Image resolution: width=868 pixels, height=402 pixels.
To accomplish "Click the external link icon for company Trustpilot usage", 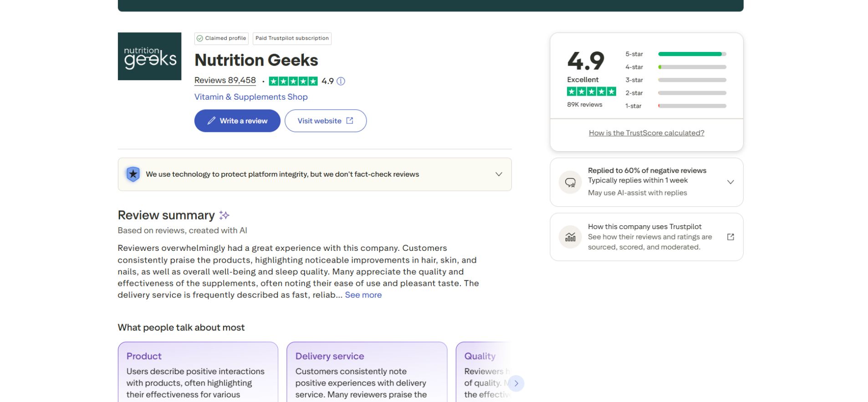I will point(730,237).
